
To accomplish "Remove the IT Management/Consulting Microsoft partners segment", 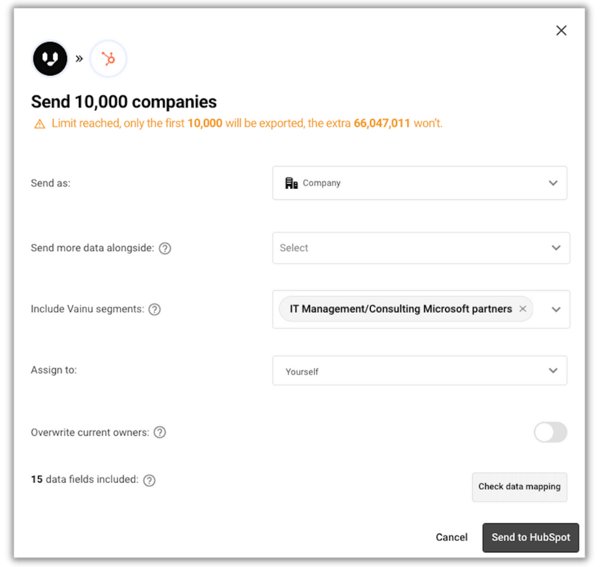I will pyautogui.click(x=522, y=309).
